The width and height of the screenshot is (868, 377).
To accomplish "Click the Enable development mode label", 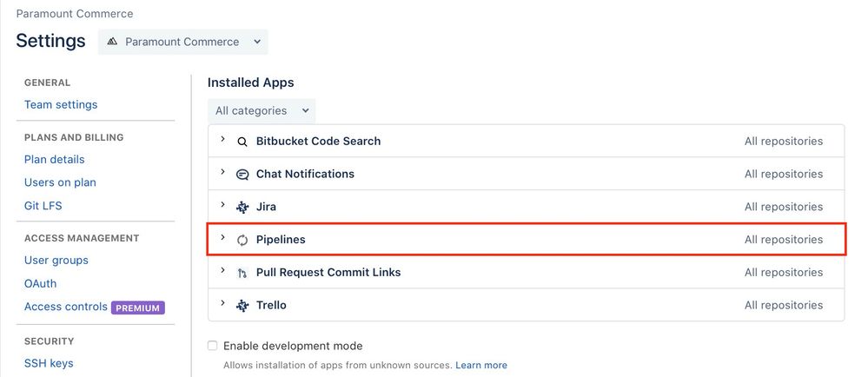I will pos(293,346).
